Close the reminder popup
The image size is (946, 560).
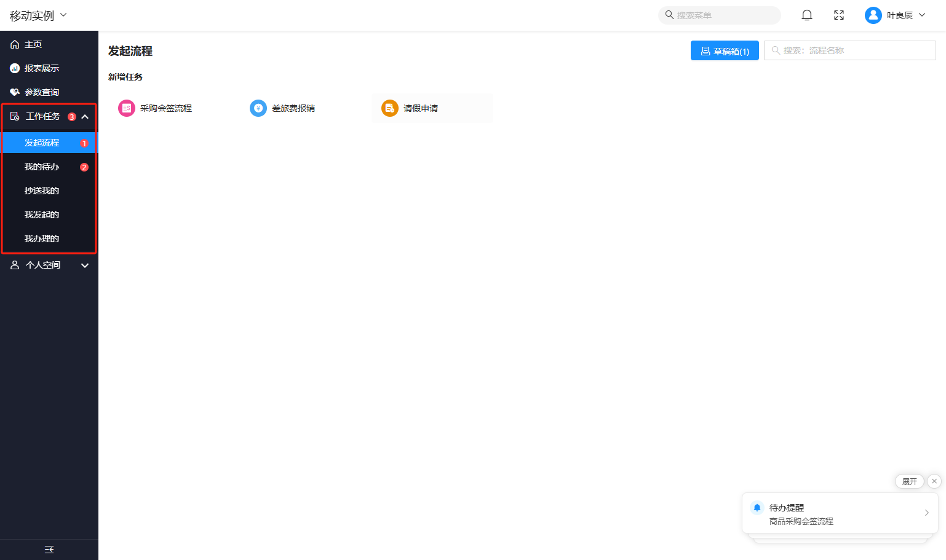(934, 481)
